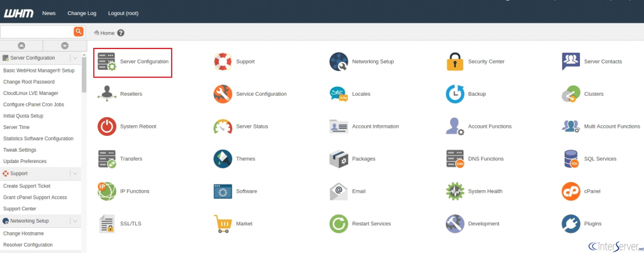Open the Backup clock icon
This screenshot has height=253, width=644.
click(455, 94)
